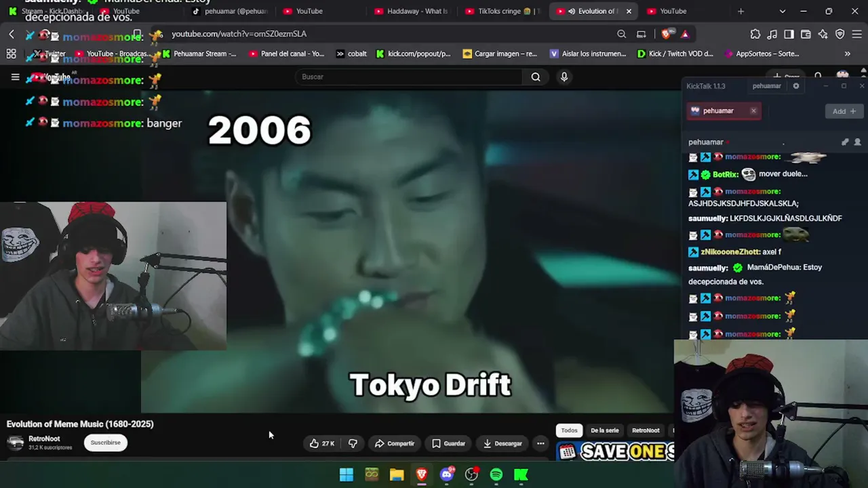Click the Brave Rewards triangle icon
The height and width of the screenshot is (488, 868).
[x=685, y=34]
